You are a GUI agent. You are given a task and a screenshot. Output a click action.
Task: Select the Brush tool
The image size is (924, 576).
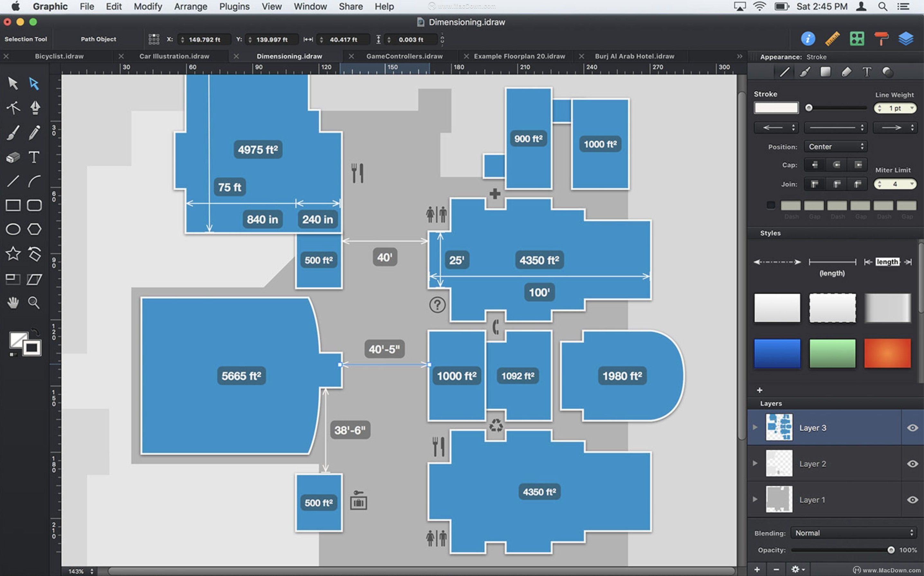click(x=13, y=133)
